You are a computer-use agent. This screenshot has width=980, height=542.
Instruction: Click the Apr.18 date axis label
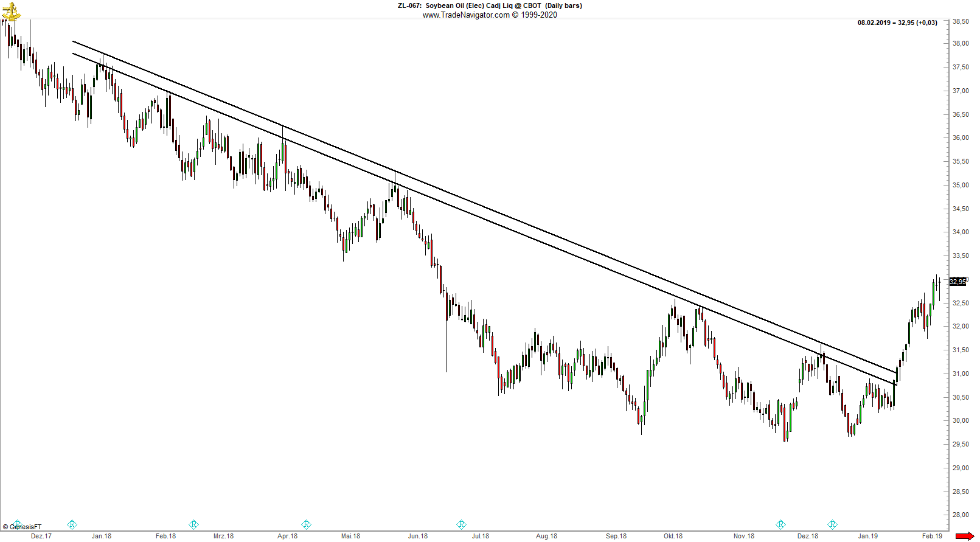tap(287, 536)
